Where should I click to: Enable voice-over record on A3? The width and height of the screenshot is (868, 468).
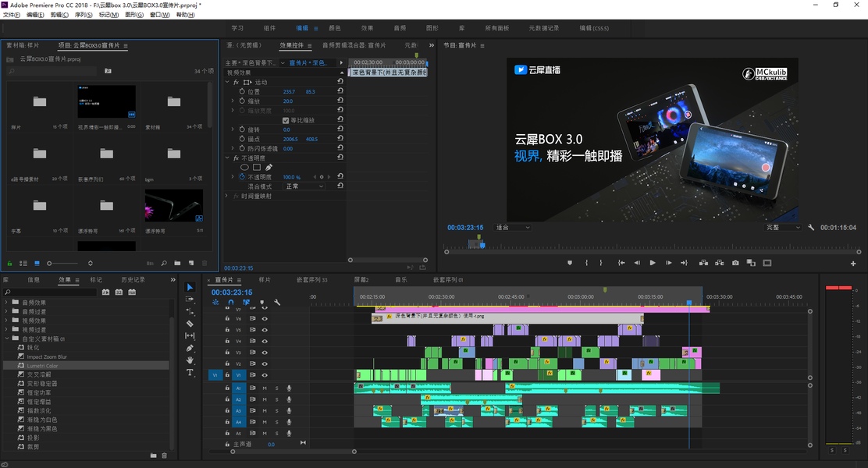pyautogui.click(x=289, y=411)
